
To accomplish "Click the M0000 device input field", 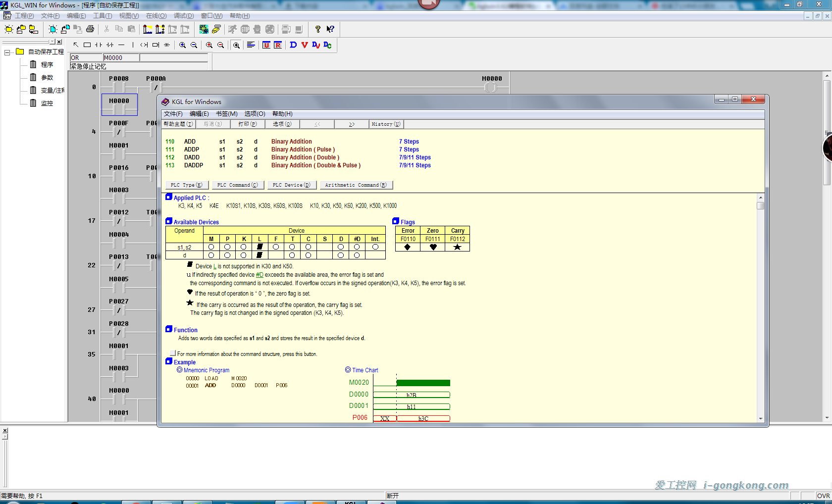I will coord(121,58).
